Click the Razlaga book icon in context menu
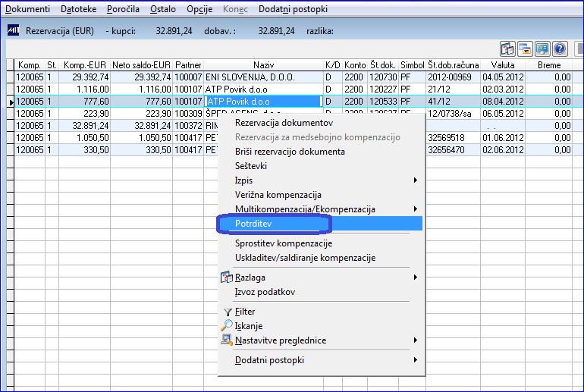Screen dimensions: 584x392 tap(227, 278)
